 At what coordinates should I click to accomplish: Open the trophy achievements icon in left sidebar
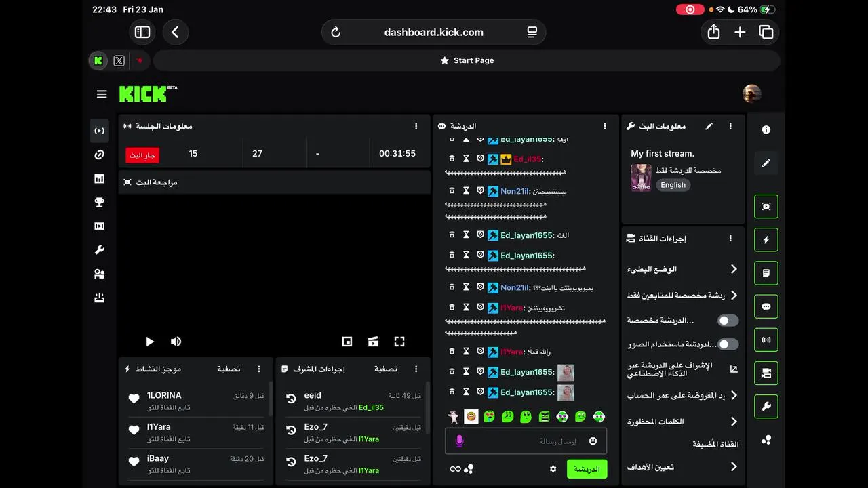pyautogui.click(x=100, y=202)
